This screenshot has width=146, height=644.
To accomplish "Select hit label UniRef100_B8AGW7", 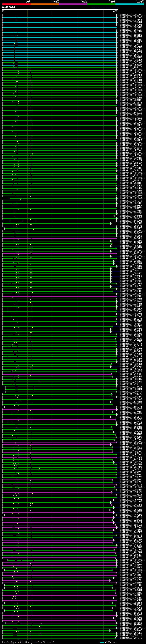I will (131, 47).
